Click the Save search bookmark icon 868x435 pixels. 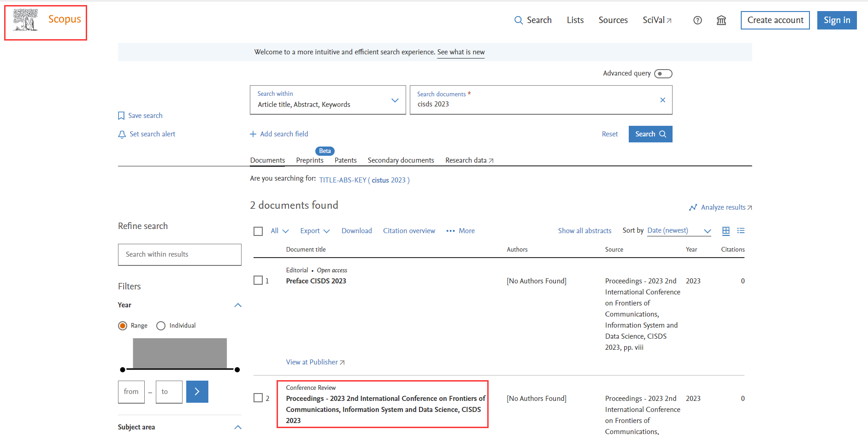121,116
